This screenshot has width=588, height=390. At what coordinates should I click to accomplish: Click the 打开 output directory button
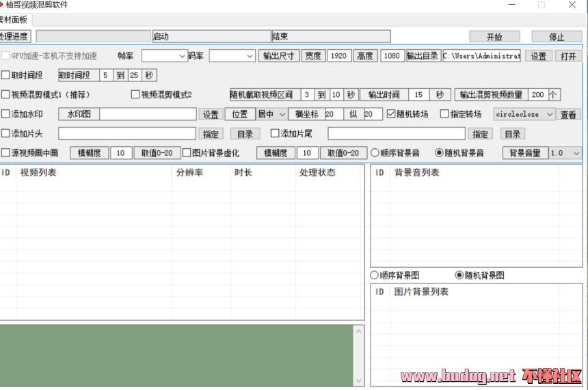(x=568, y=56)
